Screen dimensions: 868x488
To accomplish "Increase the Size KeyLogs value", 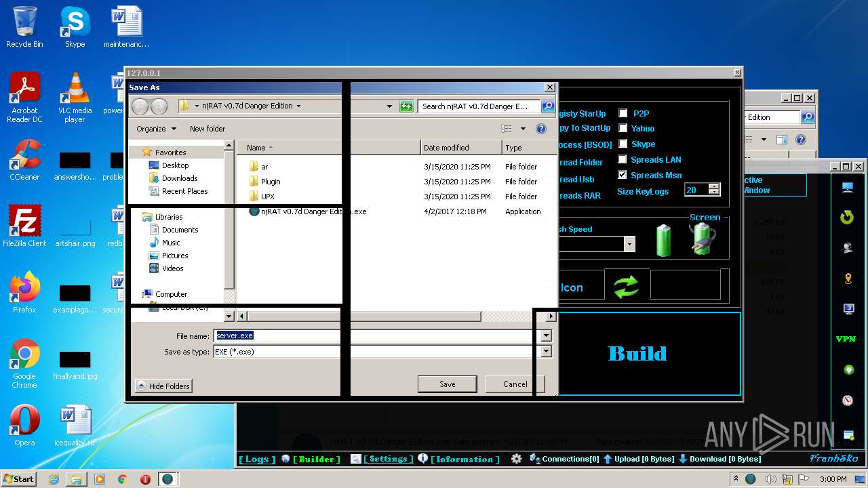I will click(713, 186).
